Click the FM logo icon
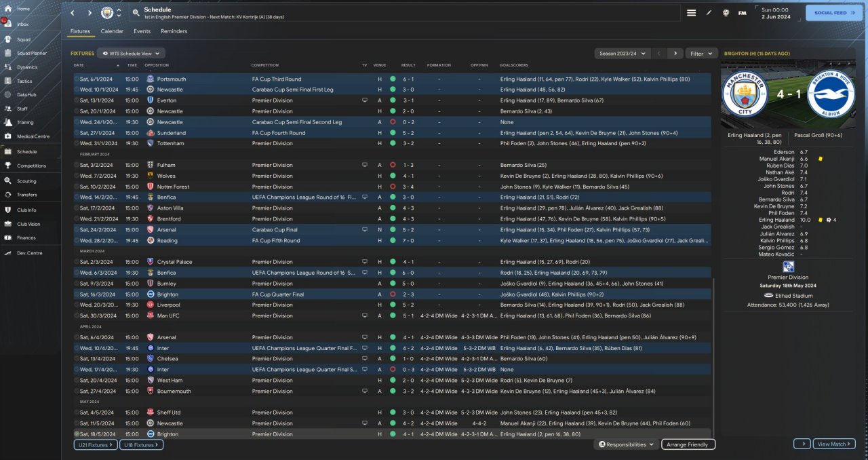The height and width of the screenshot is (460, 868). click(x=742, y=13)
